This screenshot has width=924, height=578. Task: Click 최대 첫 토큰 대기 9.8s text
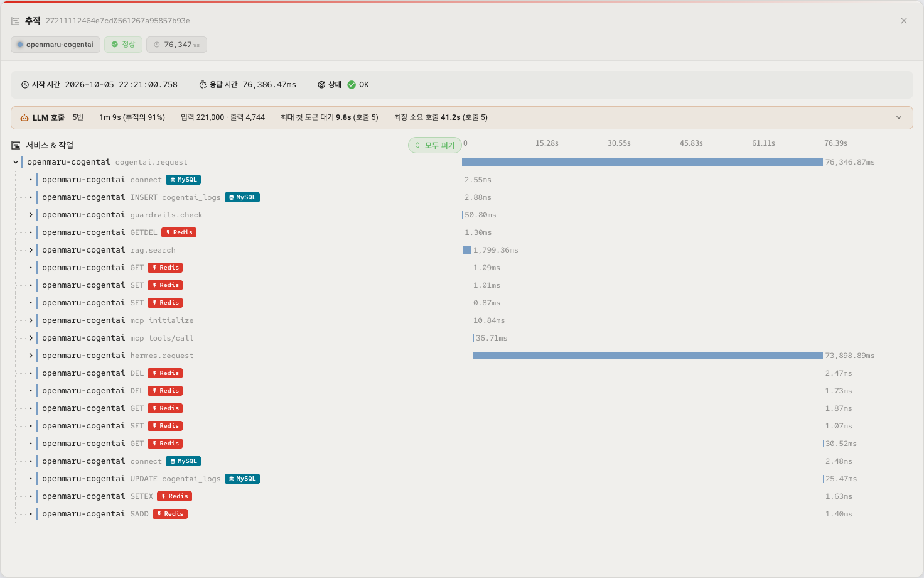tap(330, 117)
